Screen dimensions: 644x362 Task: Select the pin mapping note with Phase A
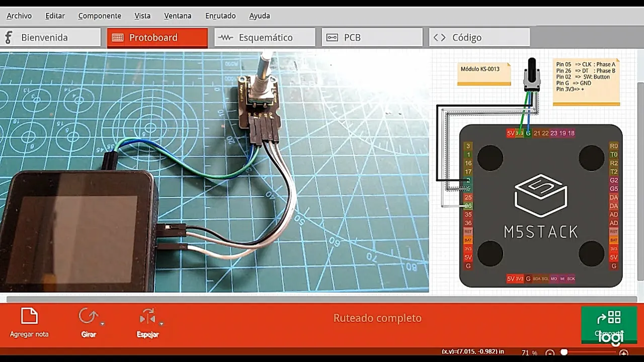point(586,82)
